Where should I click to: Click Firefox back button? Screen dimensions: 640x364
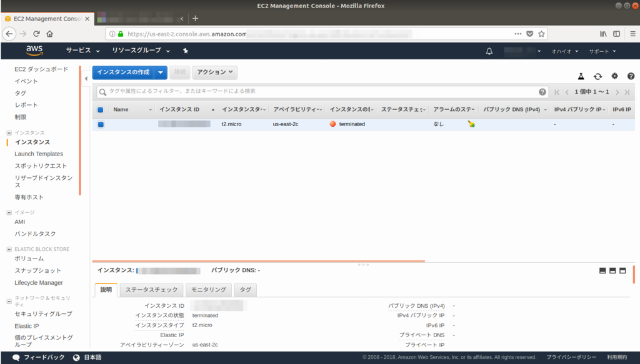coord(9,34)
